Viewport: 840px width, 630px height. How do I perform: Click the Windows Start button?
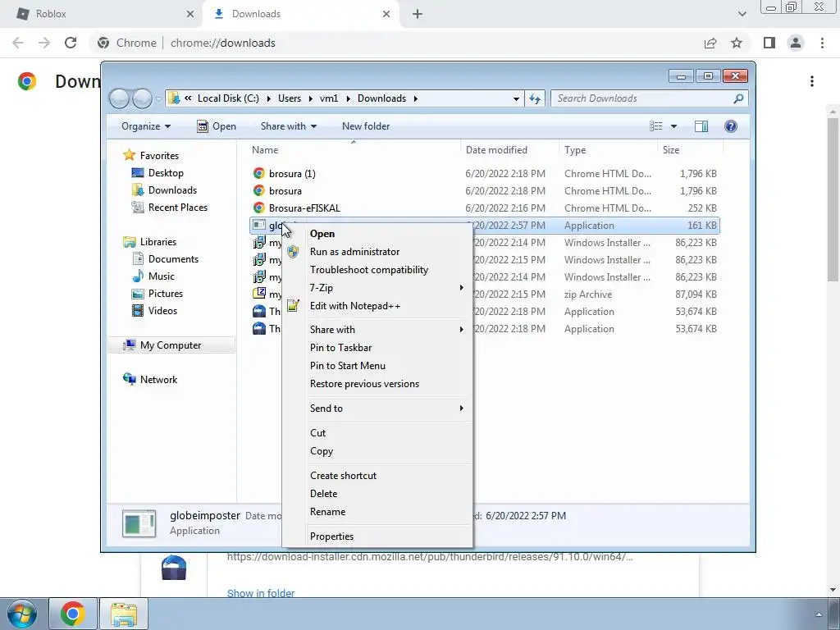click(x=21, y=614)
